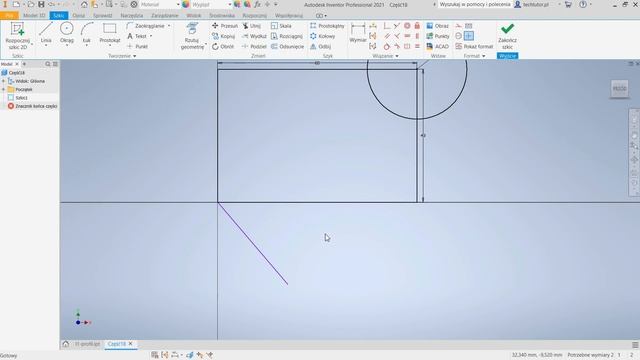Insert an ACAD file
640x360 pixels.
(438, 47)
